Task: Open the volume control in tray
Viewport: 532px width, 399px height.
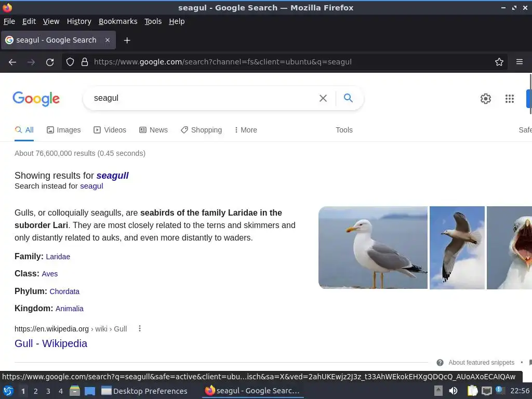Action: coord(453,391)
